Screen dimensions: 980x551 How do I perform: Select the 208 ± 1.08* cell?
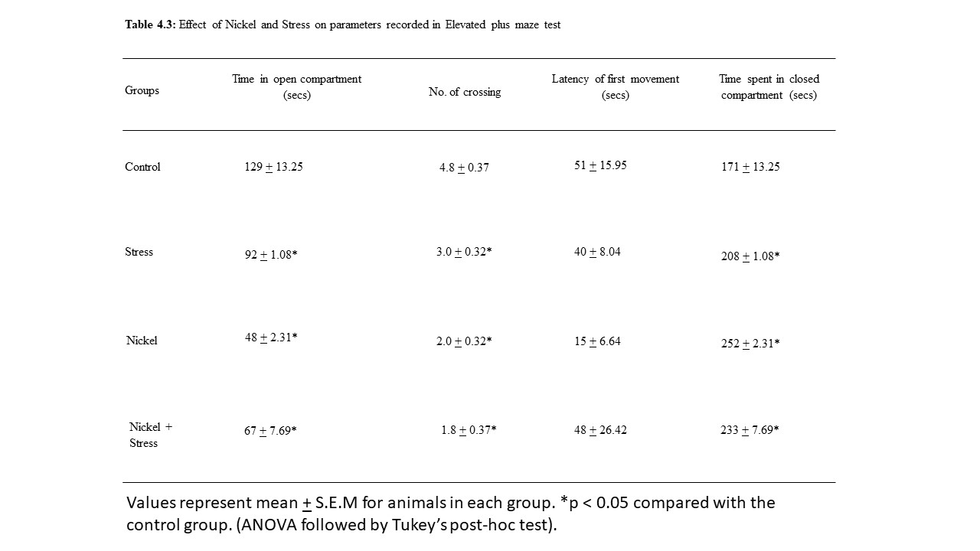[750, 256]
